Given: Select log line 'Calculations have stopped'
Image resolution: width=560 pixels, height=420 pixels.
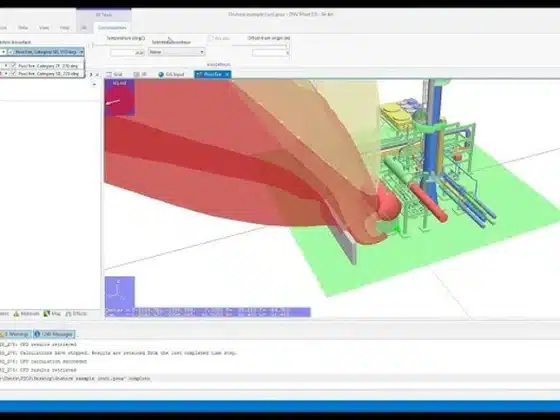Looking at the screenshot, I should pyautogui.click(x=118, y=353).
